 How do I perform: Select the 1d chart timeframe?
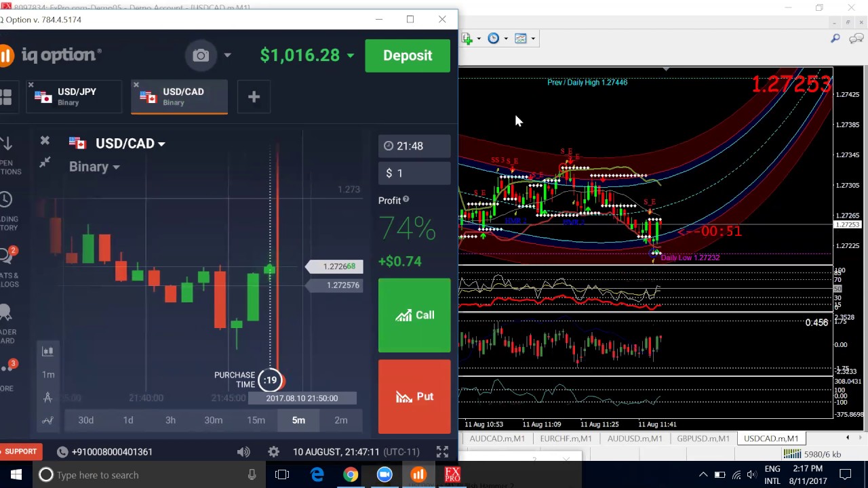[128, 420]
